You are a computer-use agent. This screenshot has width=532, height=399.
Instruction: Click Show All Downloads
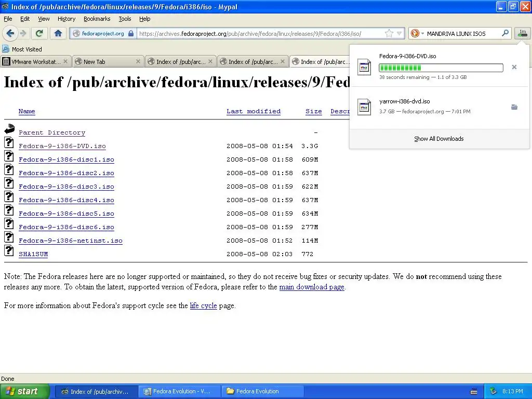438,139
